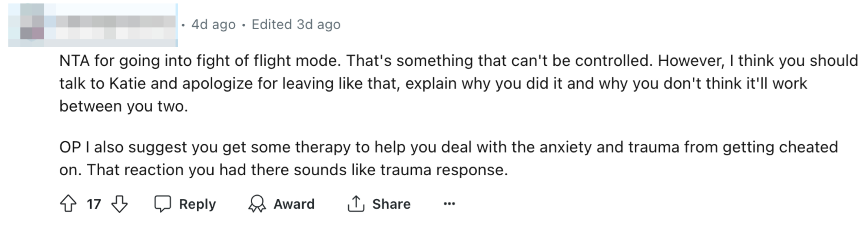Select the Award menu option
The image size is (868, 232).
pyautogui.click(x=294, y=203)
